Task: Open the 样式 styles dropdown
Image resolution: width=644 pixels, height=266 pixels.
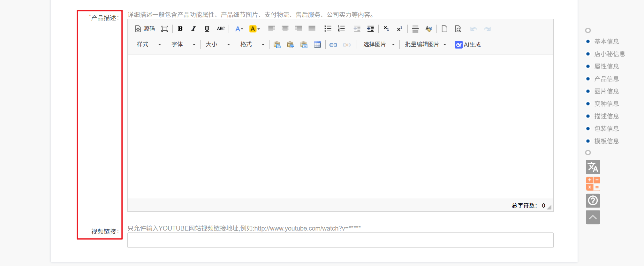Action: 149,44
